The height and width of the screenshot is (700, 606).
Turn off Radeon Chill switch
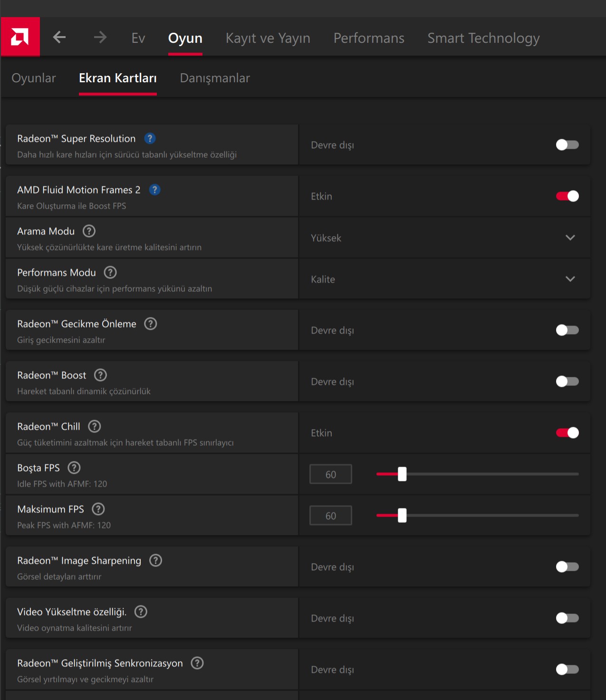point(567,432)
